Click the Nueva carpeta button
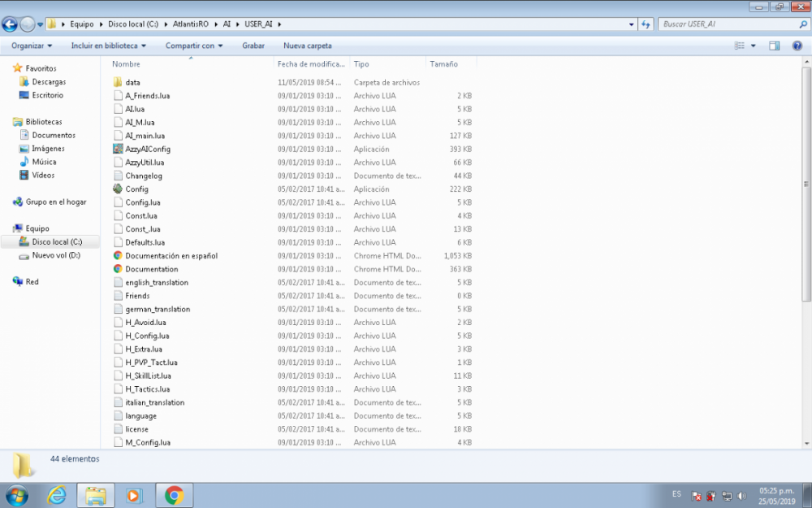This screenshot has height=508, width=812. pos(307,46)
